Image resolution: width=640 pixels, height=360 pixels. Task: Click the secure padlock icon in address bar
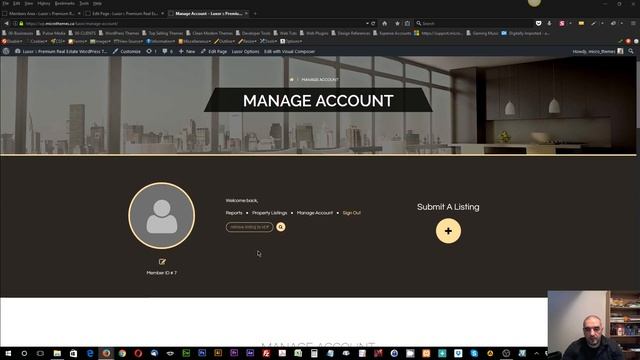[21, 24]
